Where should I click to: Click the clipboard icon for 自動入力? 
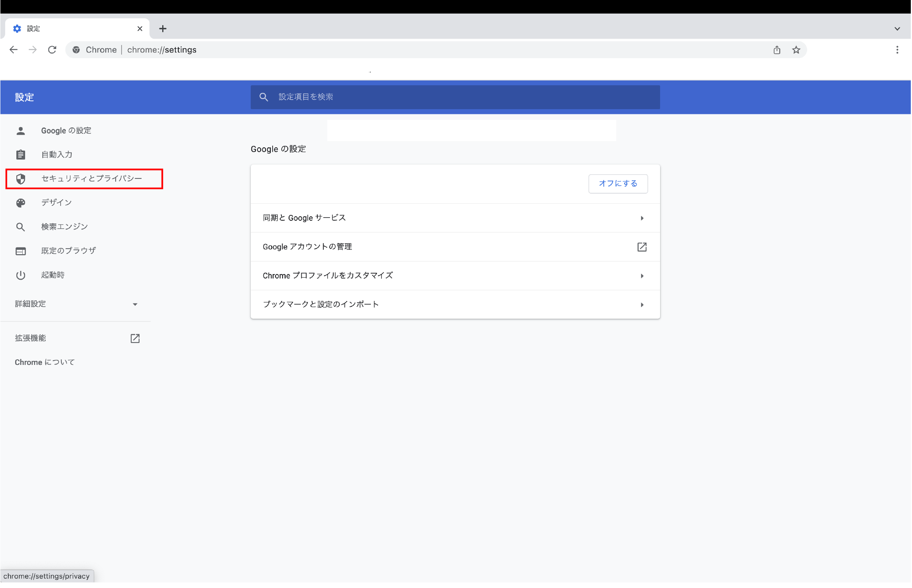(21, 155)
